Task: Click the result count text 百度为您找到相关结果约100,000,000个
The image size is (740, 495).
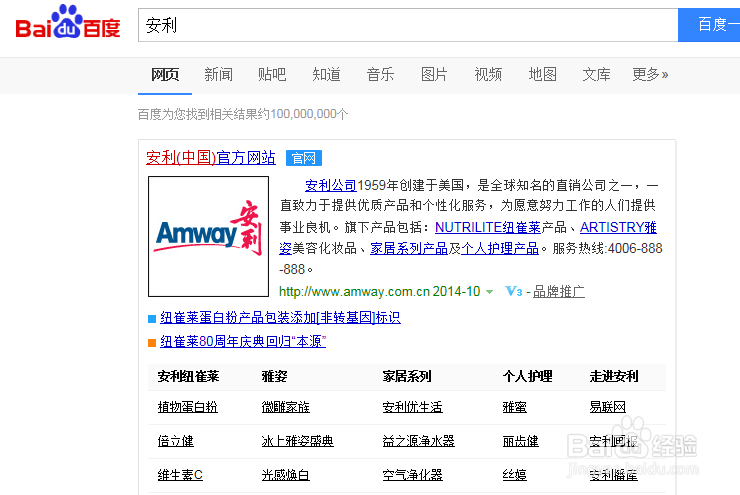Action: coord(243,114)
